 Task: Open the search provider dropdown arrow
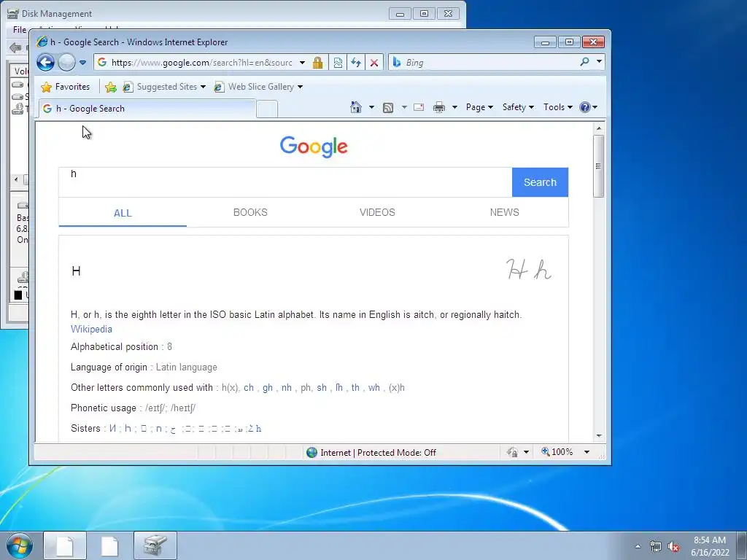599,62
